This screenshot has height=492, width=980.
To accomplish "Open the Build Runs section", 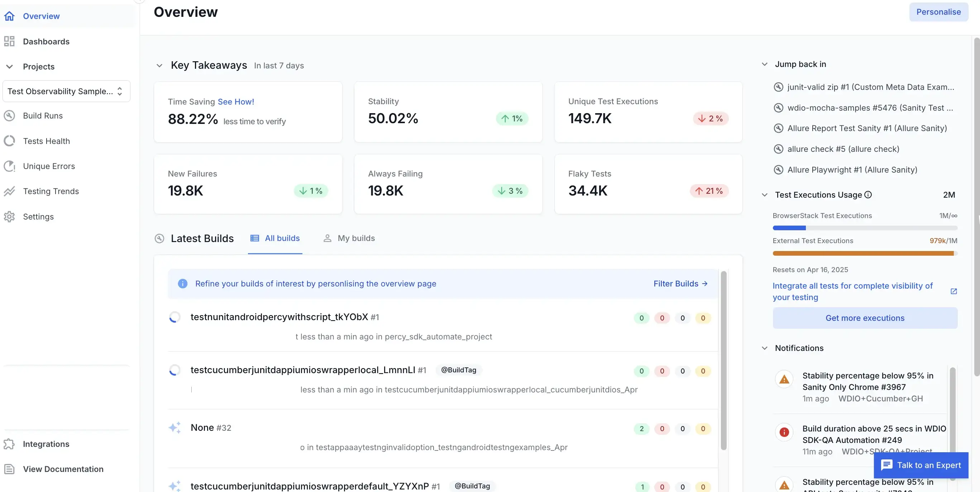I will (x=42, y=116).
